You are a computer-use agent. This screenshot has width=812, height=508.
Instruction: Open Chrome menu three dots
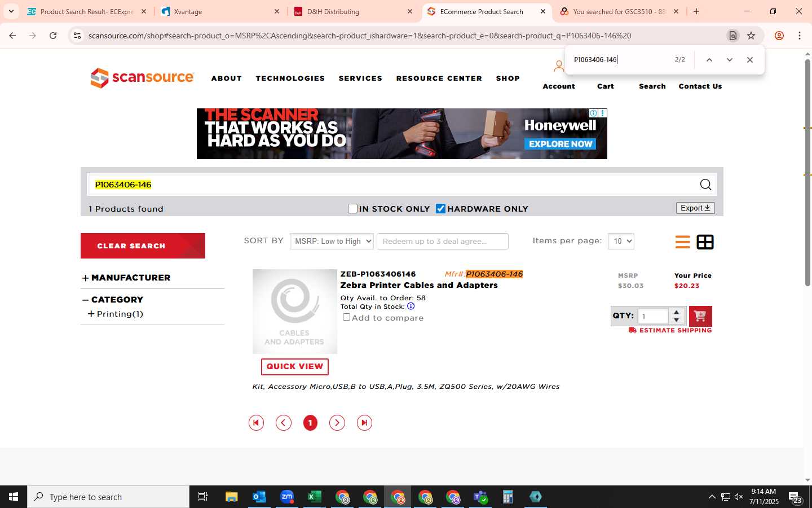(x=799, y=36)
